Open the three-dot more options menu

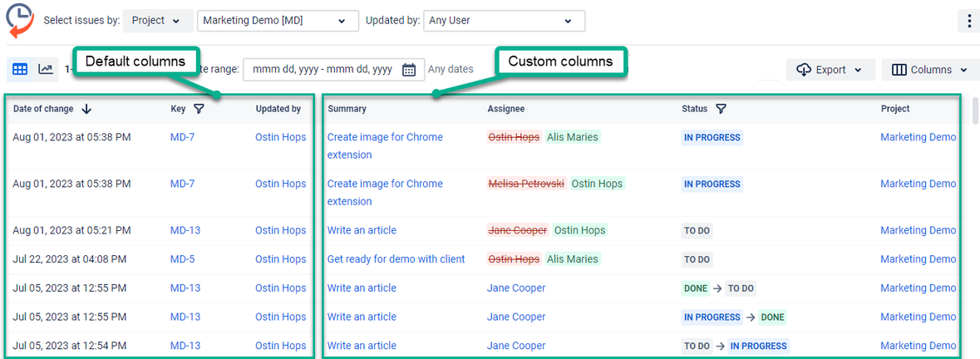click(968, 21)
